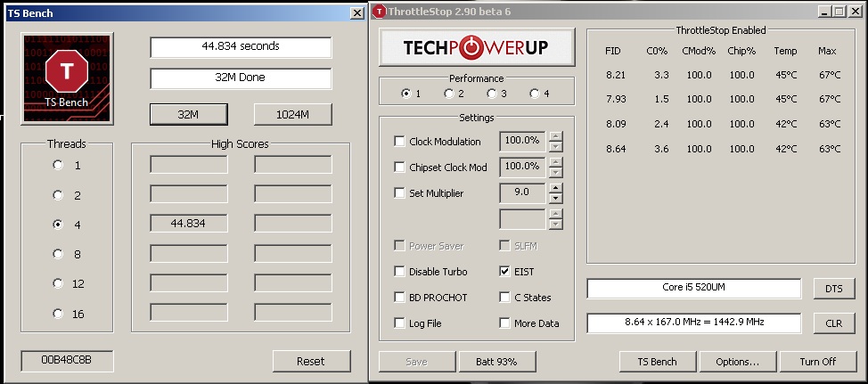Click the FID value 8.09
This screenshot has height=384, width=868.
point(616,124)
